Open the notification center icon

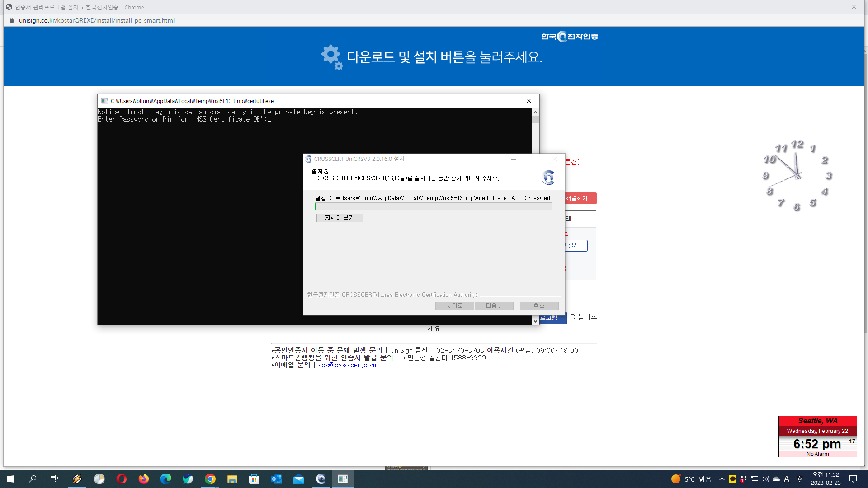tap(853, 479)
